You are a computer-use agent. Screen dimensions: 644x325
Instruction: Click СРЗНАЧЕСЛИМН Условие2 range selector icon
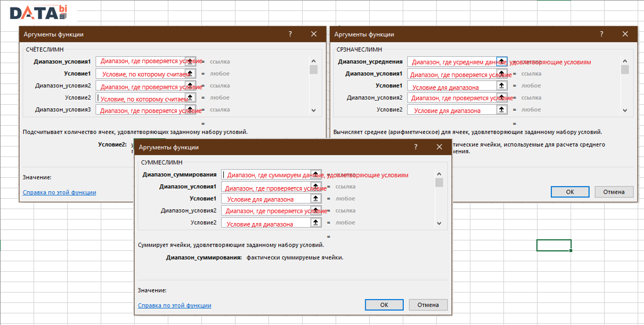(x=502, y=109)
